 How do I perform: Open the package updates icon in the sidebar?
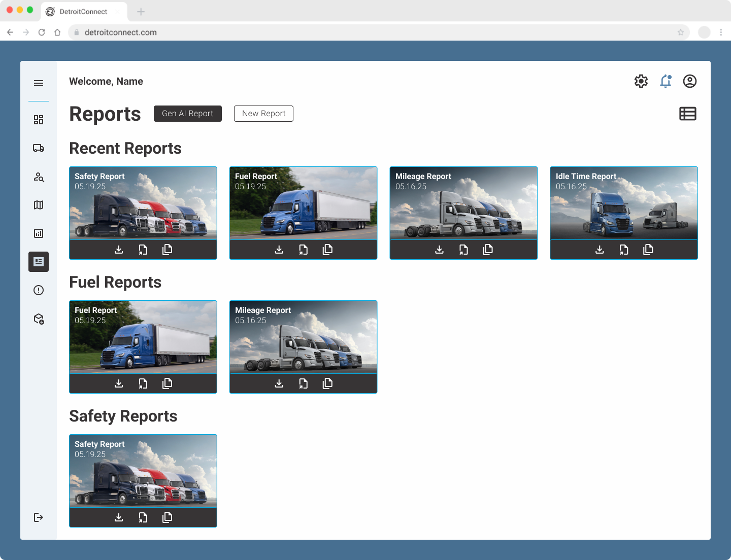[x=39, y=319]
